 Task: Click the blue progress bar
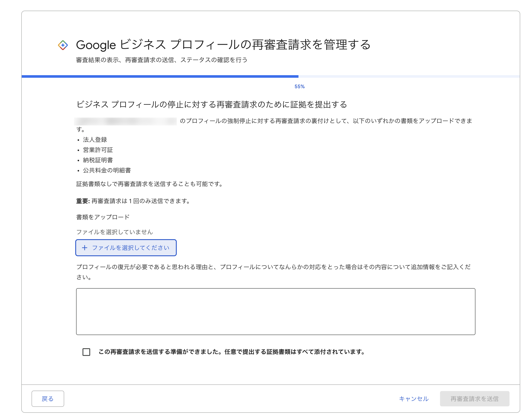tap(160, 76)
